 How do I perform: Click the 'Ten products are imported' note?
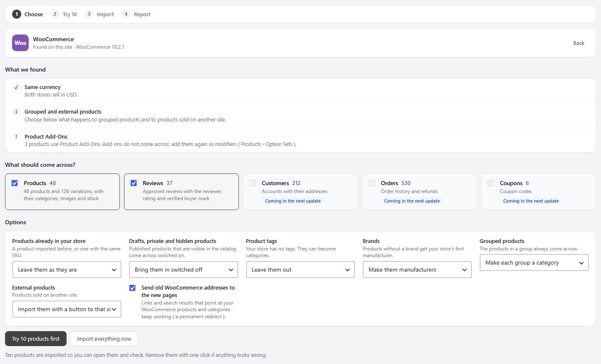point(136,355)
